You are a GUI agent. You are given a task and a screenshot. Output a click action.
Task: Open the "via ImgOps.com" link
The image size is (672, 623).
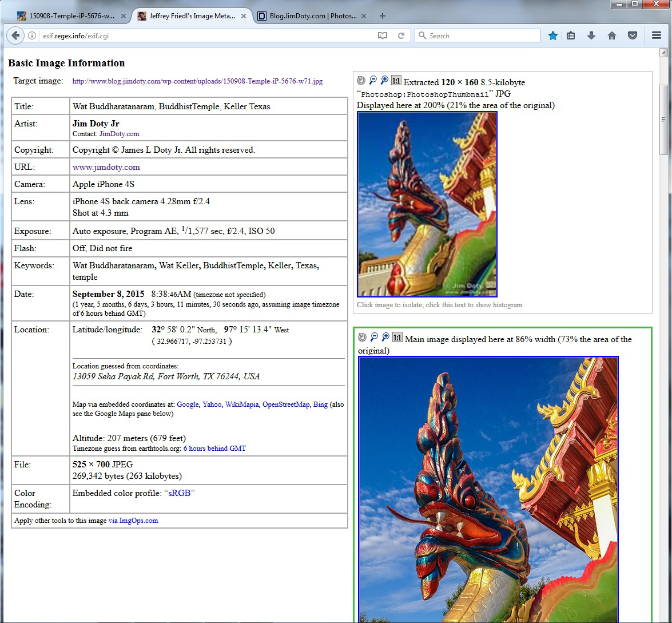pyautogui.click(x=133, y=521)
